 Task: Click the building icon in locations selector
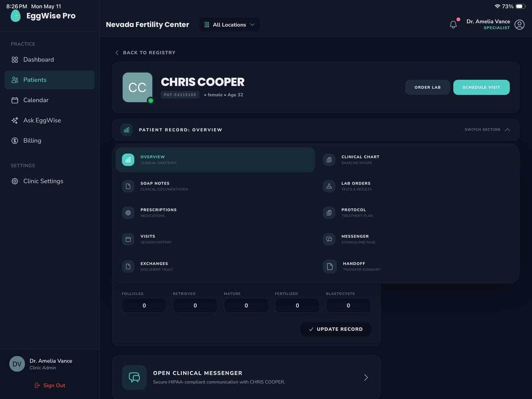point(207,25)
